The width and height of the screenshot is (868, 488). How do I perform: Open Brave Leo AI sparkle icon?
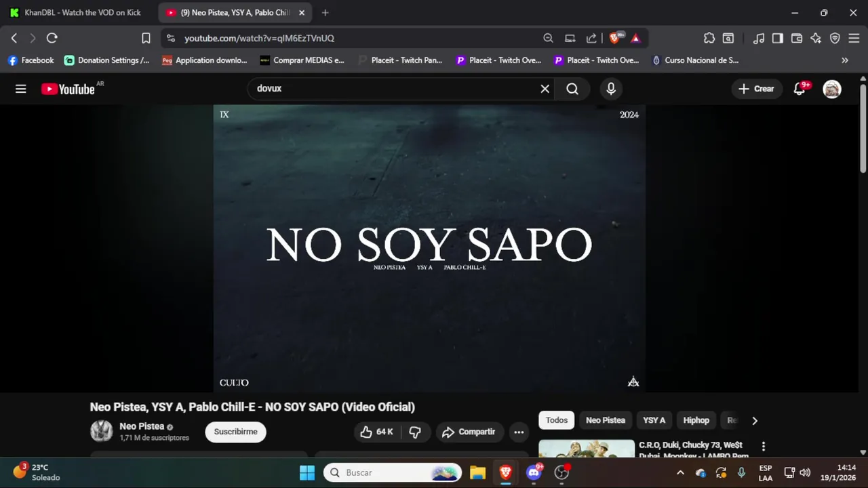pyautogui.click(x=816, y=38)
